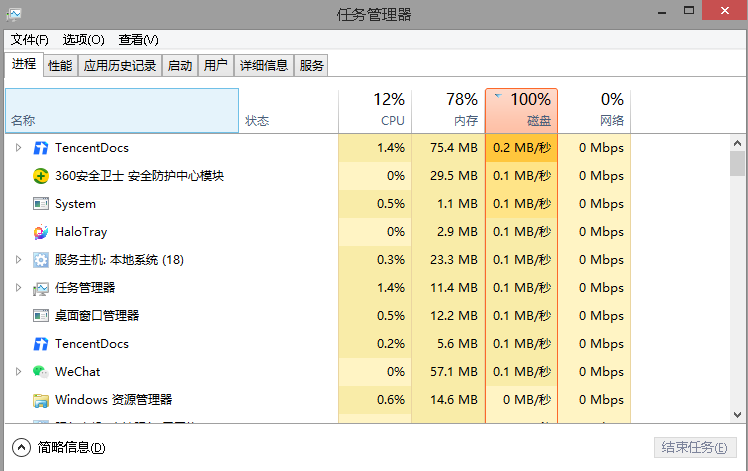Expand the first TencentDocs process group
This screenshot has height=471, width=748.
point(18,148)
